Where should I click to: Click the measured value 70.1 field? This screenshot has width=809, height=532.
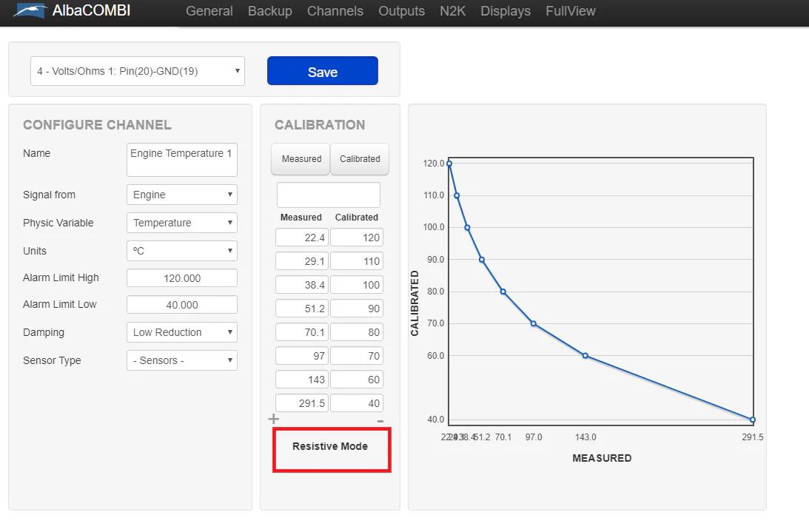[302, 332]
